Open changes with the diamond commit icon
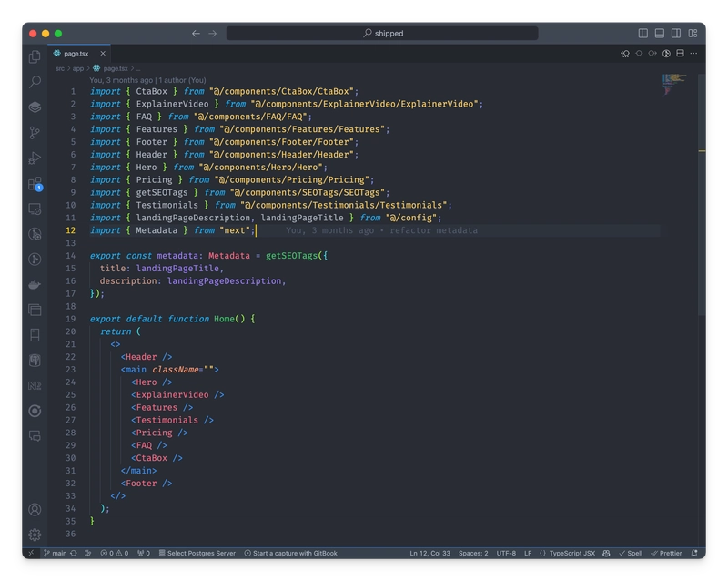Screen dimensions: 728x581 click(639, 54)
